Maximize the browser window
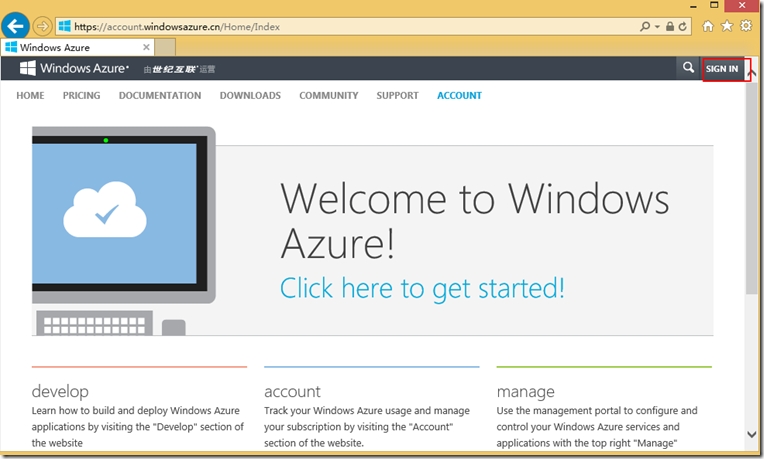This screenshot has width=764, height=459. click(x=714, y=5)
